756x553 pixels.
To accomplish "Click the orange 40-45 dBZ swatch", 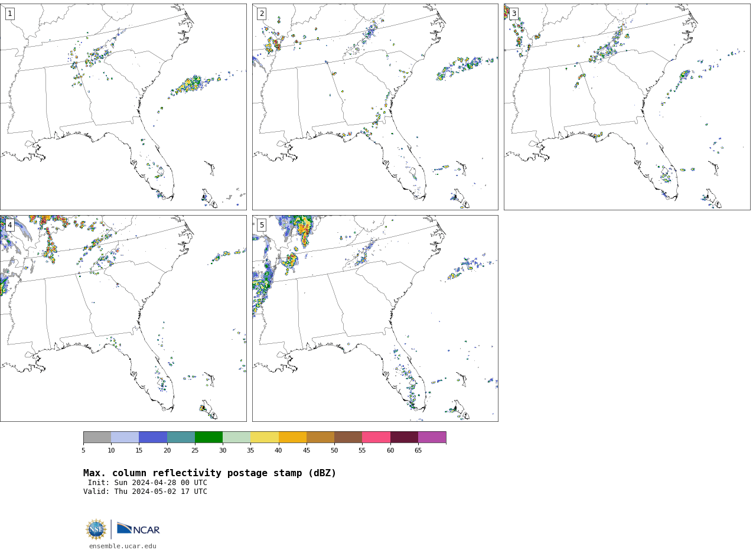I will (x=292, y=437).
